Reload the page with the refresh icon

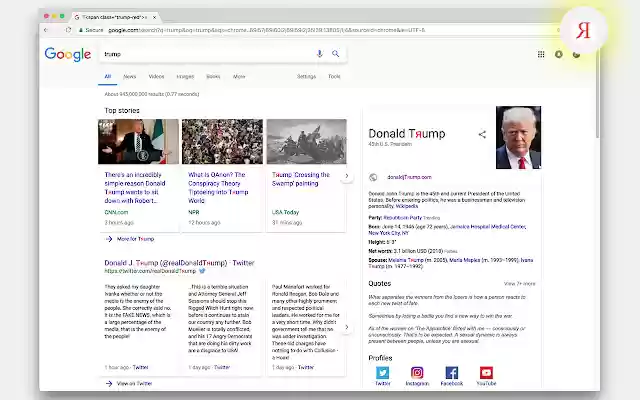point(68,30)
